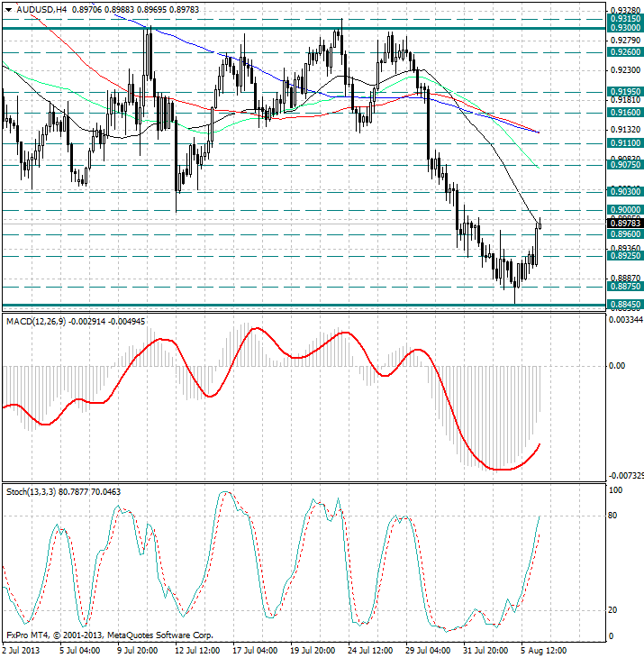Select the AUDUSD,H4 chart title text
This screenshot has height=658, width=644.
(41, 9)
